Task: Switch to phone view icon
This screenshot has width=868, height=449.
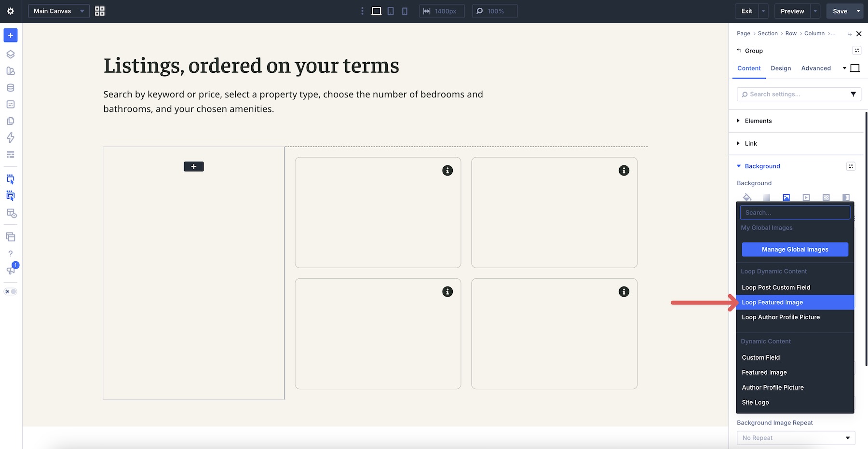Action: click(x=405, y=11)
